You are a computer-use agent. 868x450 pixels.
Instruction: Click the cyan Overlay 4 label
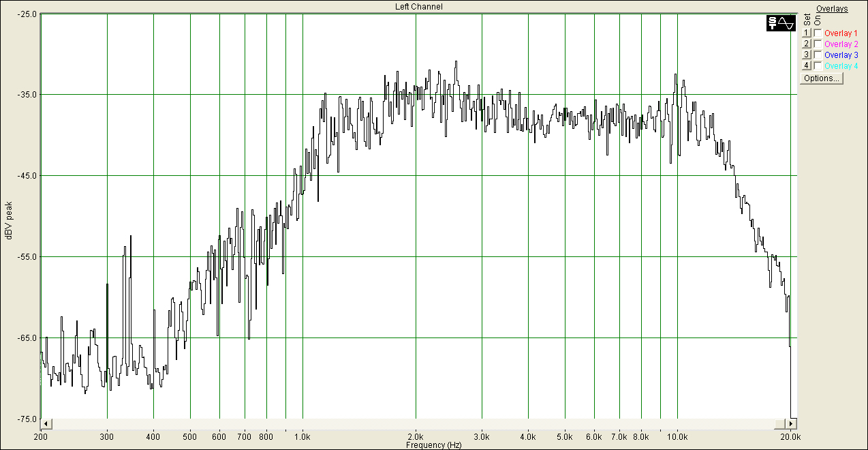(x=841, y=66)
